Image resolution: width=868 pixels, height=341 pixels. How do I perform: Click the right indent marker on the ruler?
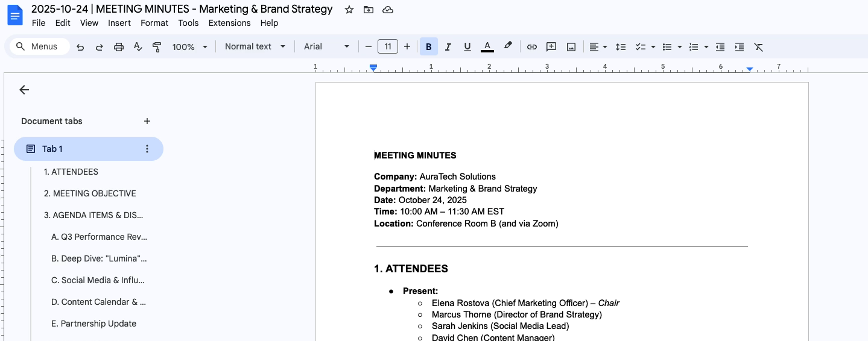click(x=750, y=69)
